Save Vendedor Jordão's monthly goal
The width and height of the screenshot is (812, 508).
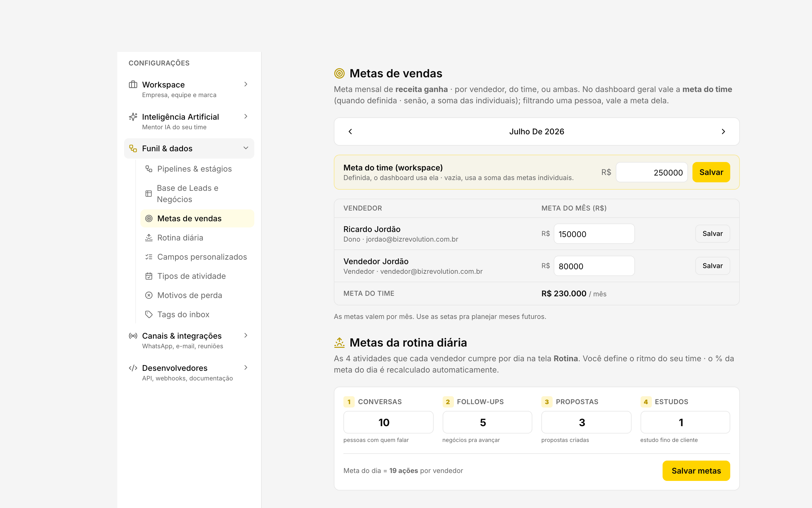click(712, 266)
